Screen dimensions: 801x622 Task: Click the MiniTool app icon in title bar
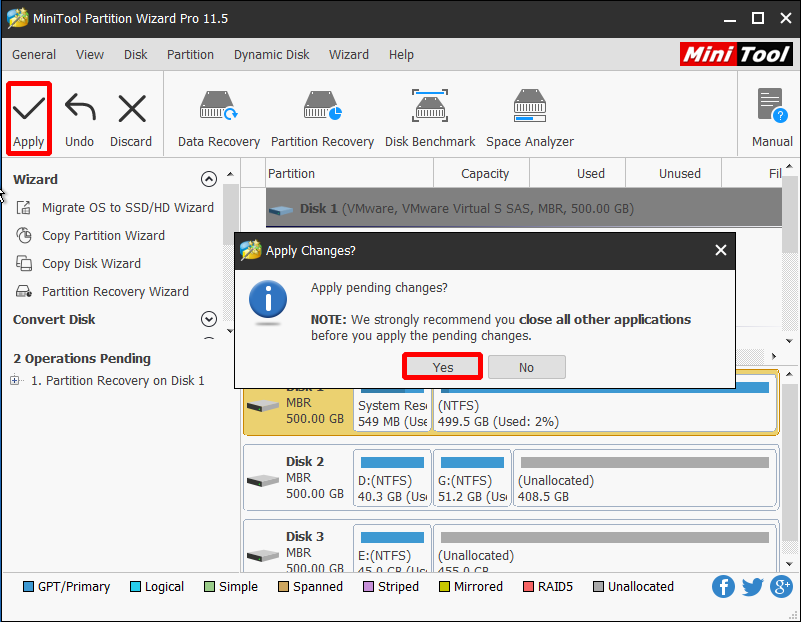click(18, 18)
